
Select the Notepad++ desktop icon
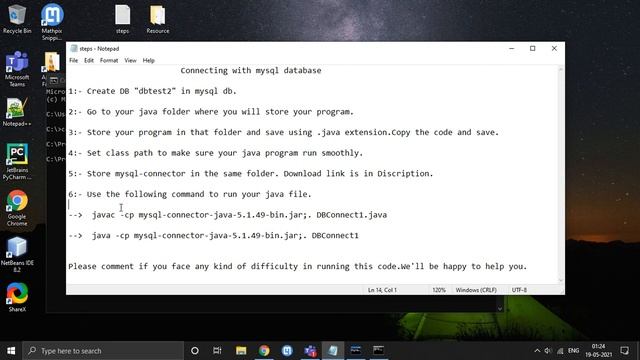pyautogui.click(x=17, y=112)
